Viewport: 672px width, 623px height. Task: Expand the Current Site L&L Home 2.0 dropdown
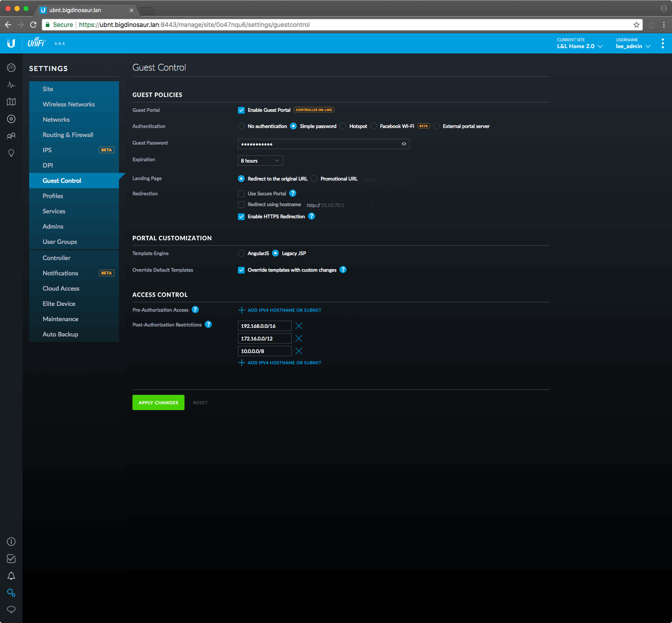580,46
